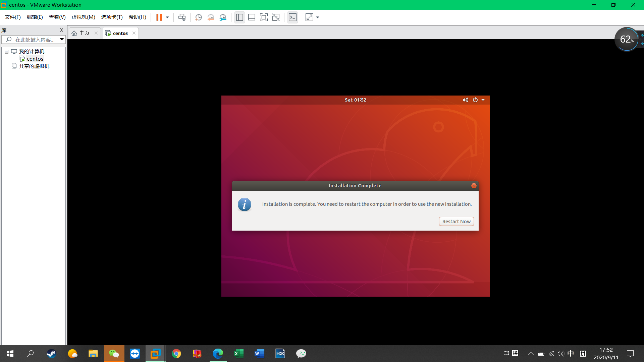Screen dimensions: 644x362
Task: Open Excel from the taskbar
Action: pyautogui.click(x=239, y=354)
